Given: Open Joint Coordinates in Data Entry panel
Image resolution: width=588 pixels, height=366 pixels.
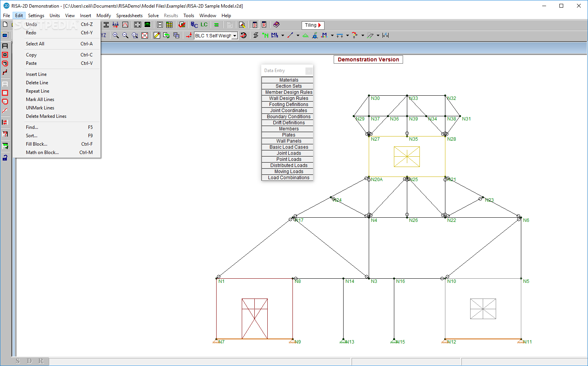Looking at the screenshot, I should [x=287, y=111].
